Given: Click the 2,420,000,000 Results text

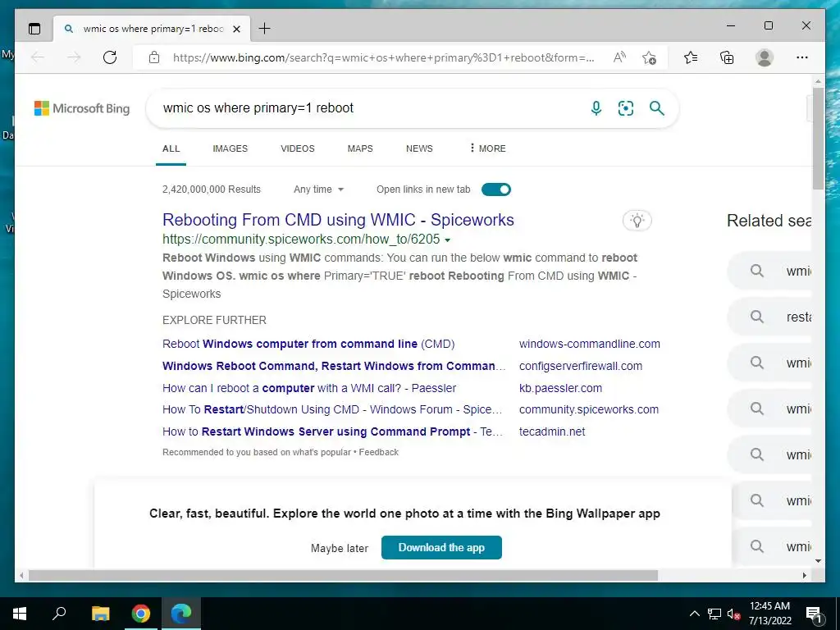Looking at the screenshot, I should 211,189.
